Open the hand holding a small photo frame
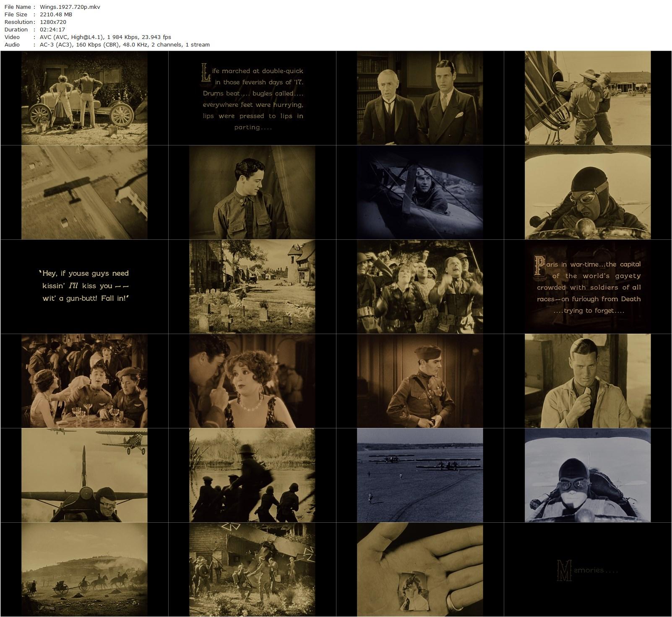672x617 pixels. 420,570
